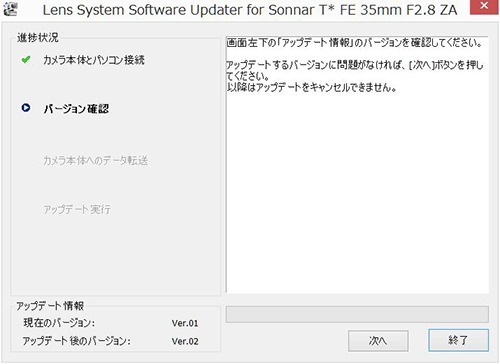Screen dimensions: 500x364
Task: Click the 現在のバージョン label
Action: tap(59, 323)
